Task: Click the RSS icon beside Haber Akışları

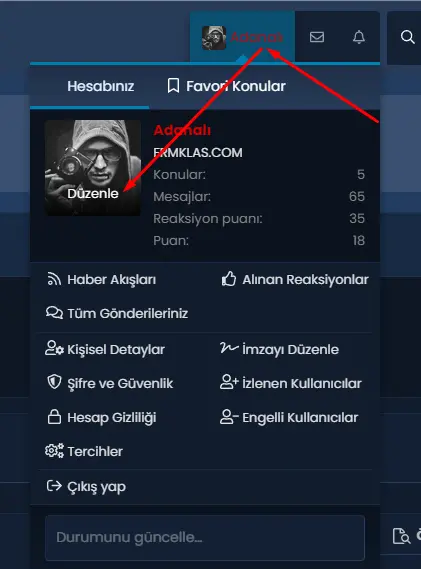Action: click(54, 279)
